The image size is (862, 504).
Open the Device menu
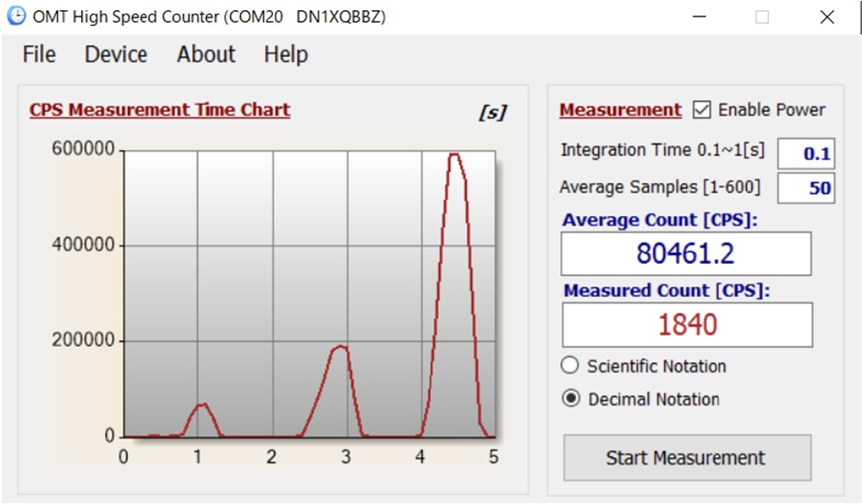(116, 55)
